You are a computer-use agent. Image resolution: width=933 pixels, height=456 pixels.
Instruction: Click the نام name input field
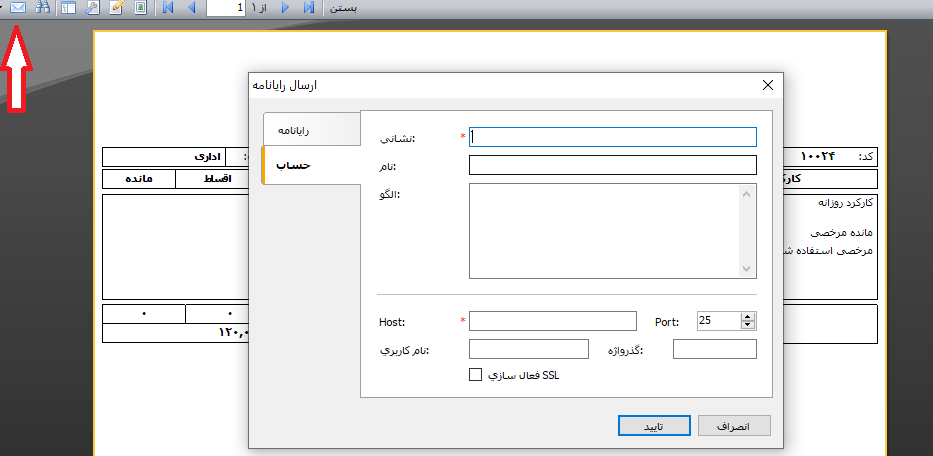click(613, 165)
